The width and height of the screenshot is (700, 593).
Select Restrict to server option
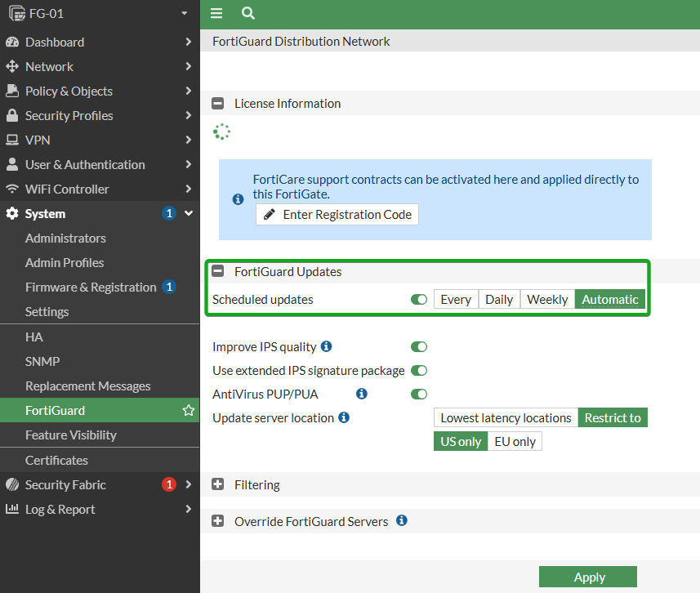613,417
